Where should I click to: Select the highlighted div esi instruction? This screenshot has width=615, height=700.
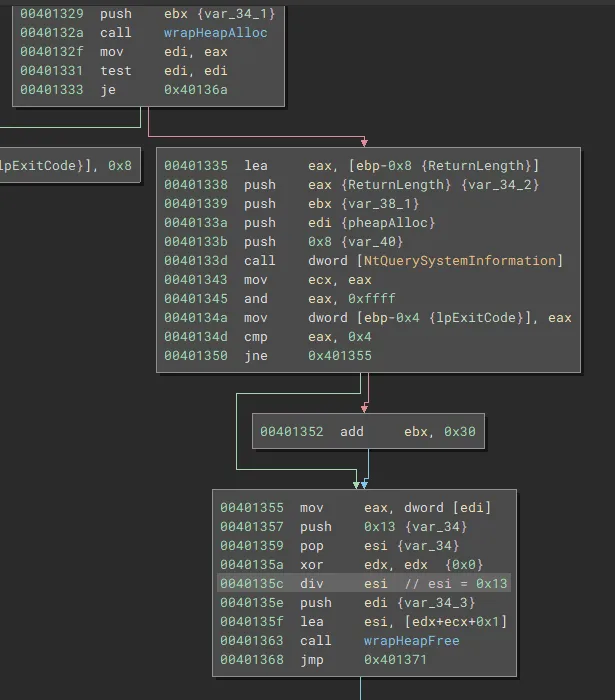pyautogui.click(x=364, y=583)
